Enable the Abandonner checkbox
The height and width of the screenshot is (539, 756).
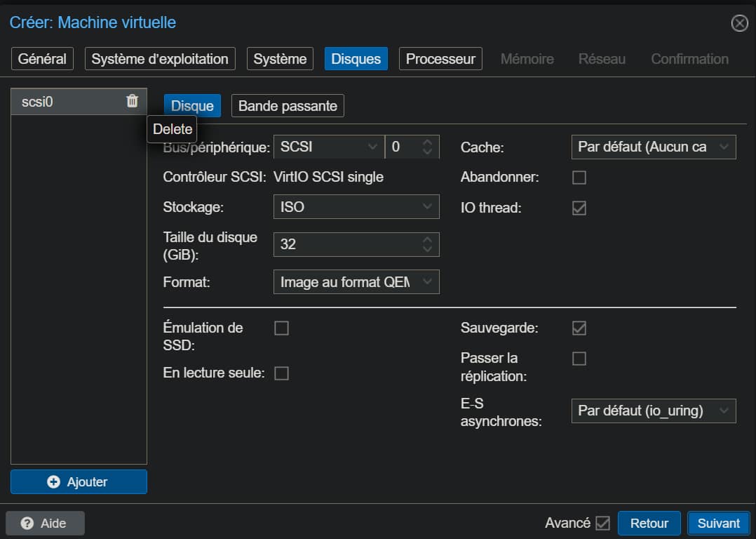click(579, 178)
